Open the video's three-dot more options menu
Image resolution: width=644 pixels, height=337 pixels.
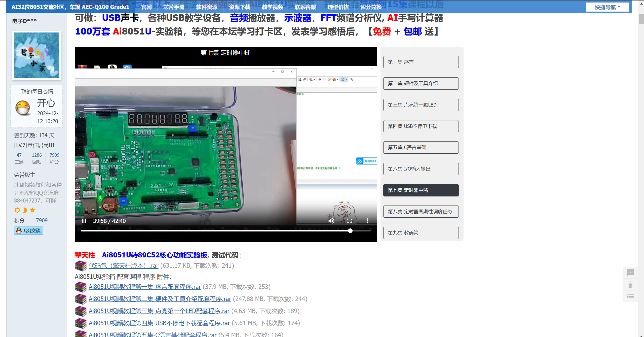(x=368, y=221)
